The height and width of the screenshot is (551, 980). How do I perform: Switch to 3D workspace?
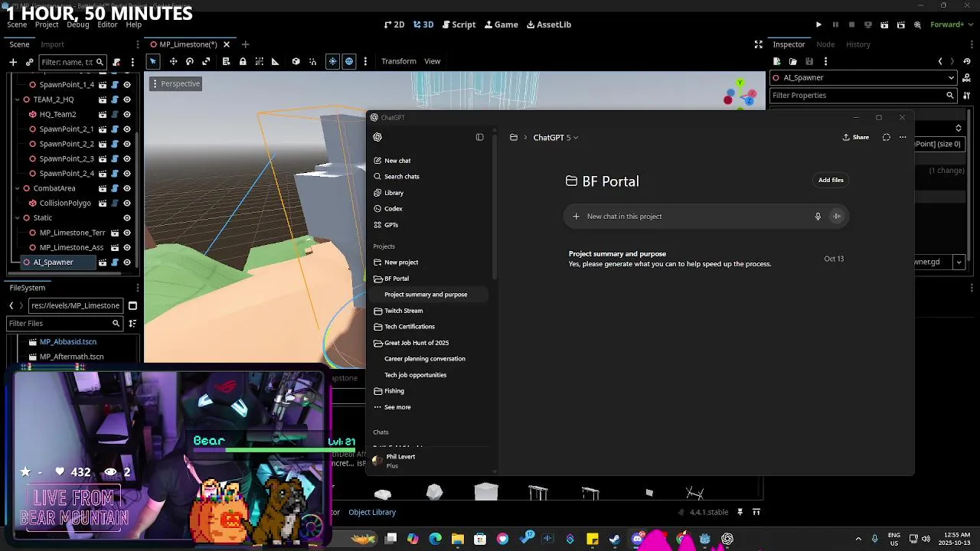point(423,24)
